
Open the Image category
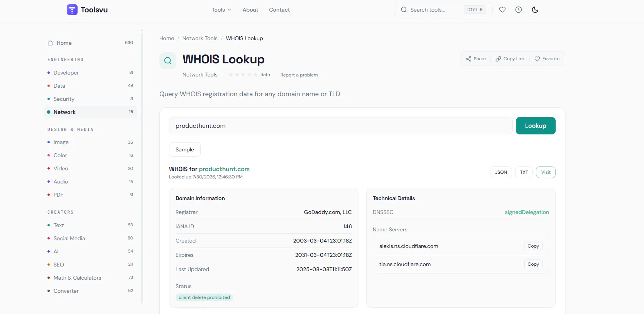(90, 142)
